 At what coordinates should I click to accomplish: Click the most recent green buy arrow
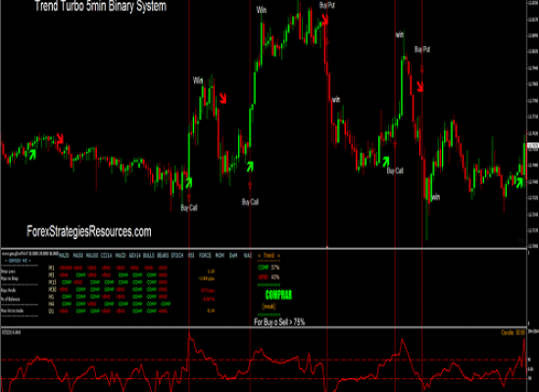pos(519,182)
